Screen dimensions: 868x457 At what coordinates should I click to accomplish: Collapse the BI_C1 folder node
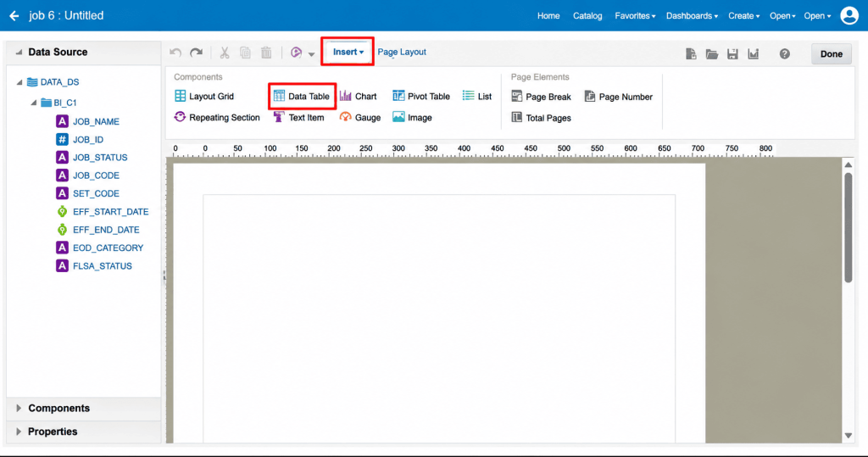coord(34,103)
